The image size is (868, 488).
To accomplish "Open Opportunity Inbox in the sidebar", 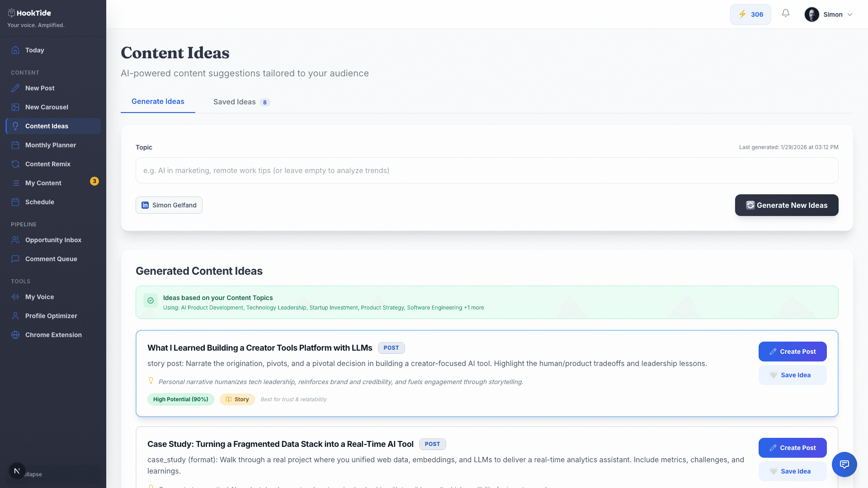I will [53, 240].
